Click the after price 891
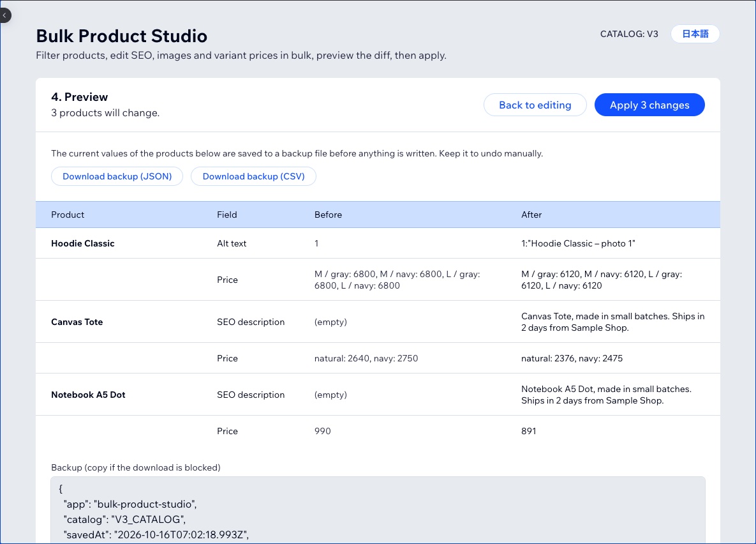The width and height of the screenshot is (756, 544). 528,431
